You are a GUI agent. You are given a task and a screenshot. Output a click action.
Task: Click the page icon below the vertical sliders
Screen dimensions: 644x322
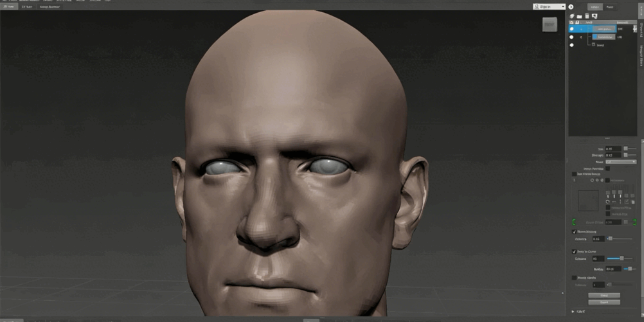(x=633, y=202)
